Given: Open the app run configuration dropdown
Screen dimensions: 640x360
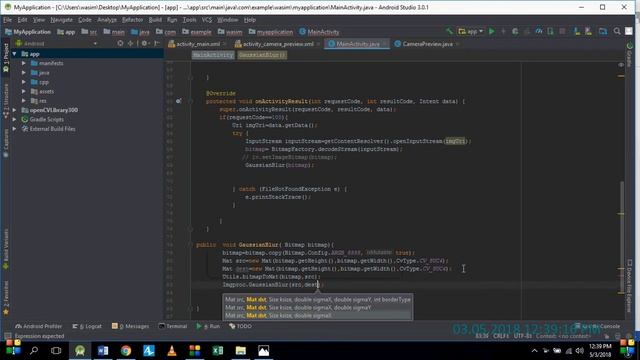Looking at the screenshot, I should click(471, 31).
